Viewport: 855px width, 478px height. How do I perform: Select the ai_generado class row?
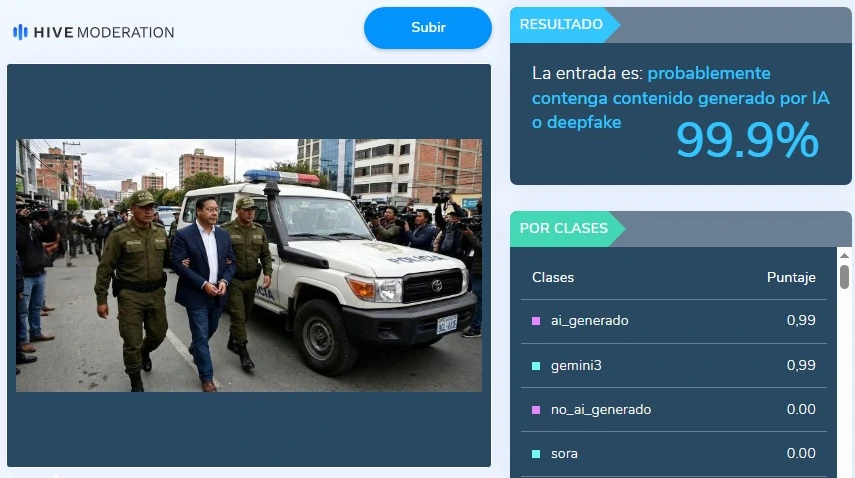[674, 321]
